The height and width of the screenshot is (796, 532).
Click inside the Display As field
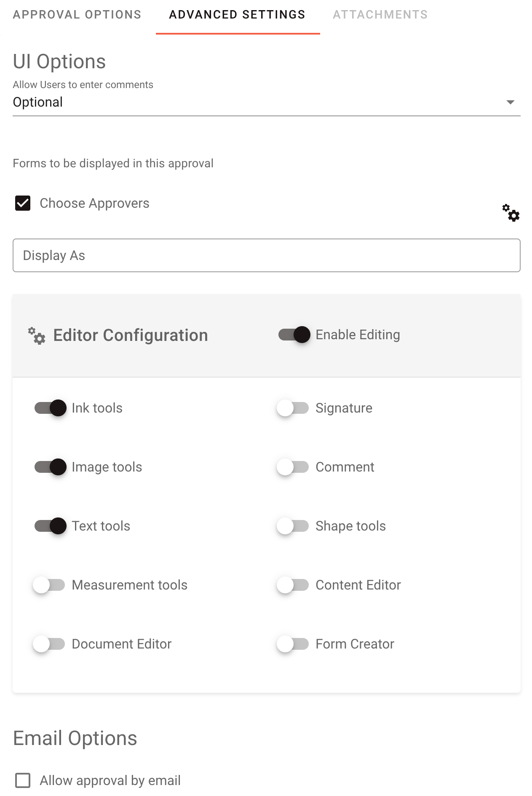tap(265, 255)
